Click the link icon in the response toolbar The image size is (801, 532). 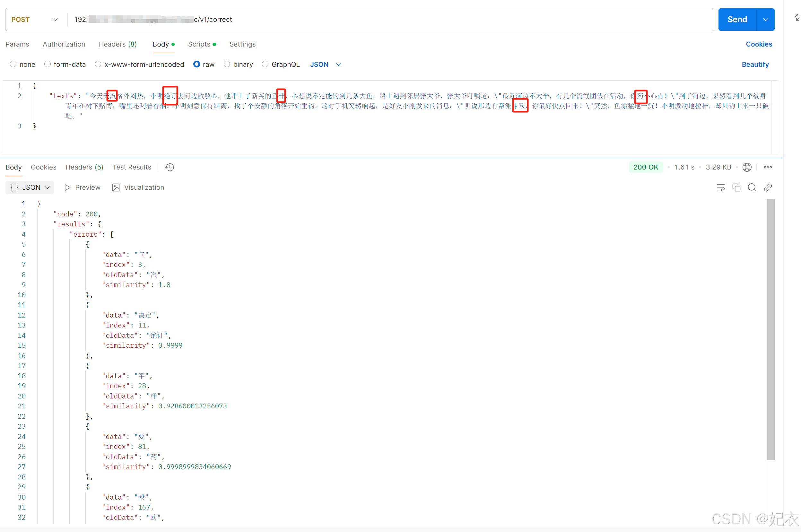(x=768, y=187)
